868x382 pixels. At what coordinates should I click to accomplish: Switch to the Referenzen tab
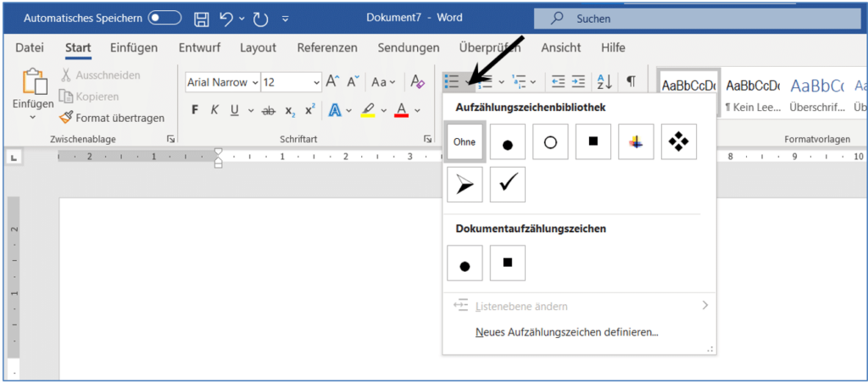(327, 47)
